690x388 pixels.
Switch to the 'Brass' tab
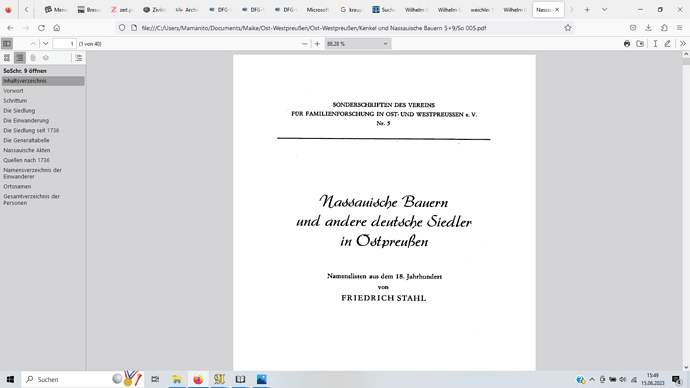pos(89,10)
